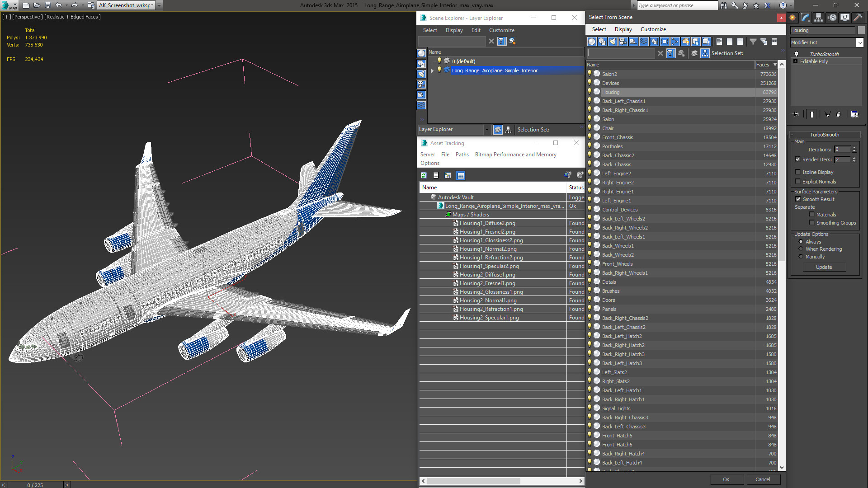Image resolution: width=868 pixels, height=488 pixels.
Task: Select the When Rendering radio button
Action: click(801, 249)
